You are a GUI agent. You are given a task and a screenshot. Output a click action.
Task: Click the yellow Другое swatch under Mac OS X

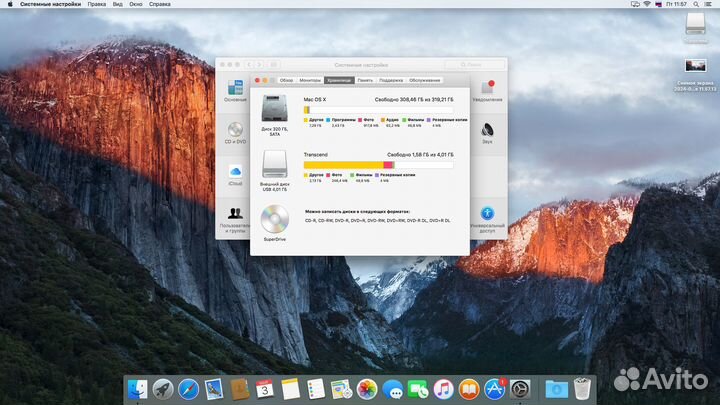(306, 120)
